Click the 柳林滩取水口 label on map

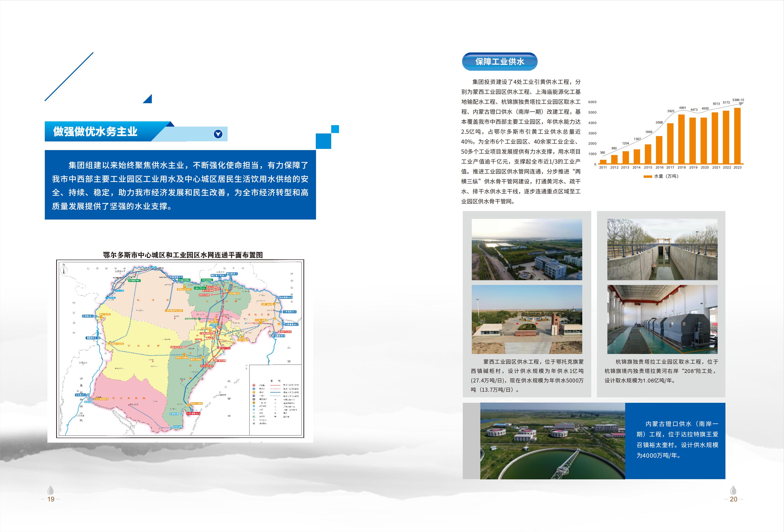coord(285,297)
